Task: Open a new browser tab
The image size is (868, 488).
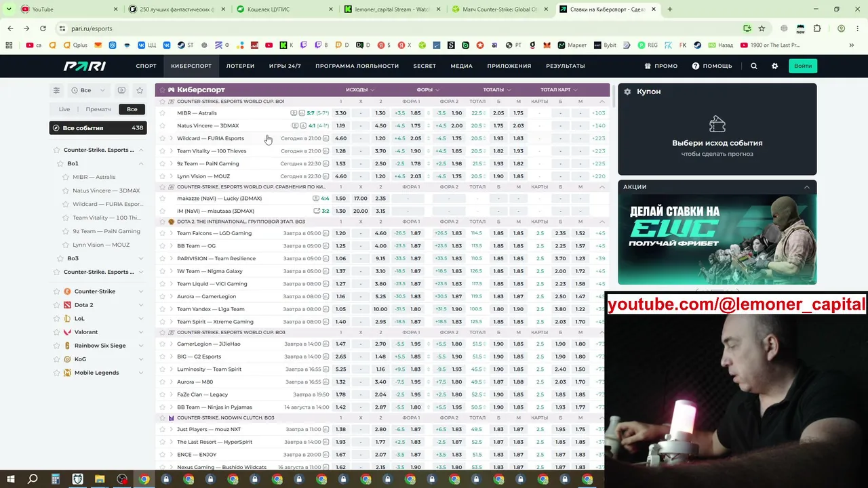Action: click(x=670, y=9)
